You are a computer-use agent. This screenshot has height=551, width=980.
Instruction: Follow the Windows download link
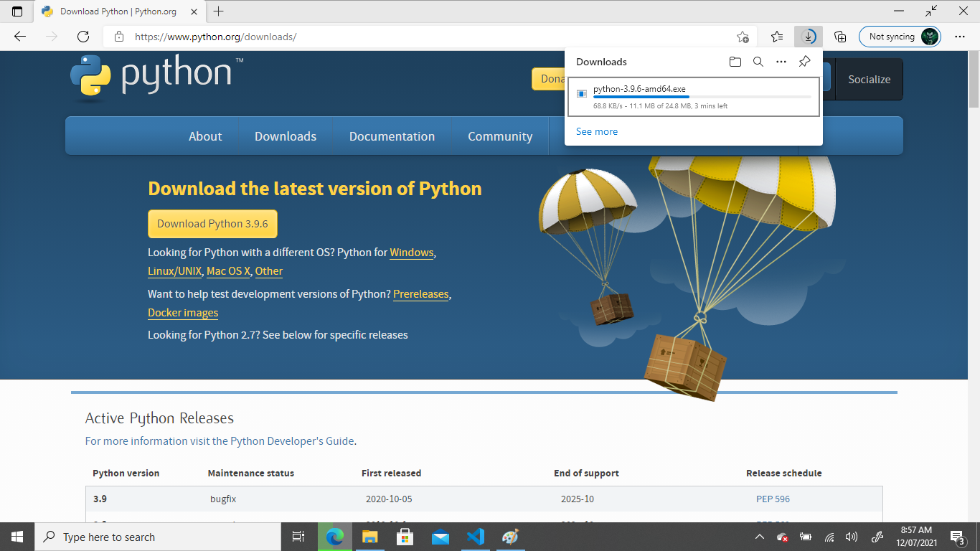412,253
